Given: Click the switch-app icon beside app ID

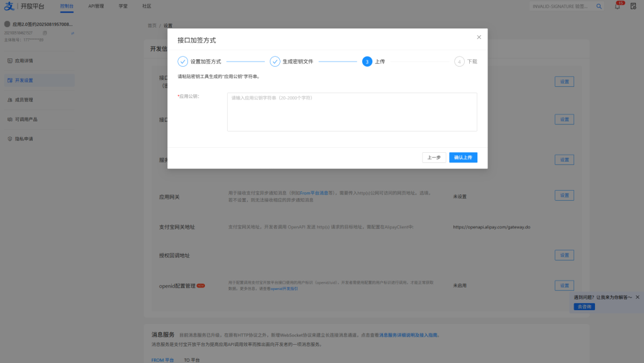Looking at the screenshot, I should pos(72,33).
